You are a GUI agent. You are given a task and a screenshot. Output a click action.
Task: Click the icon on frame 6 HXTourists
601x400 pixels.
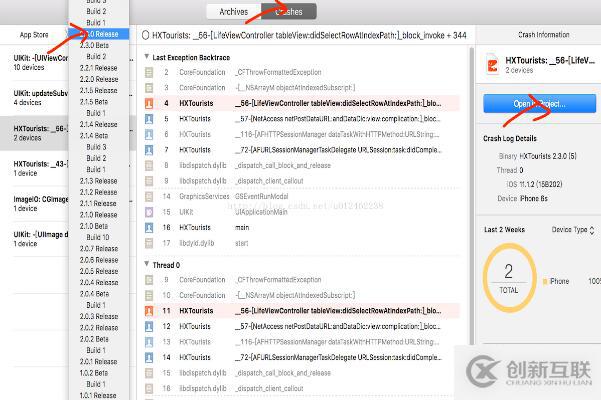coord(149,134)
